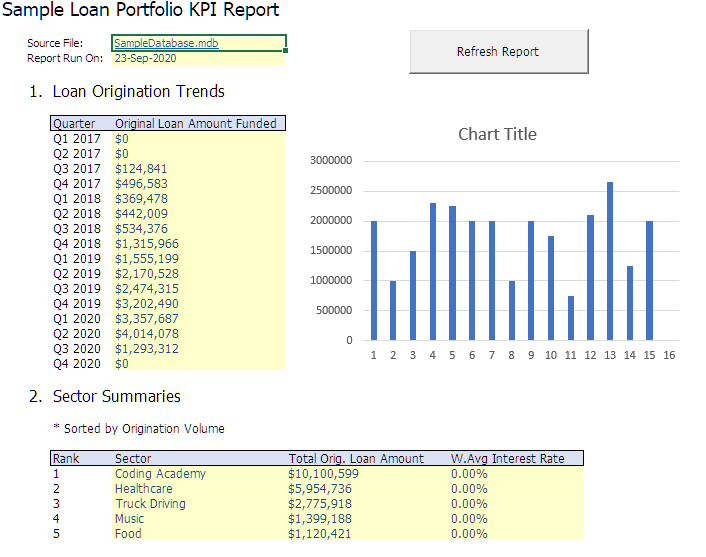Viewport: 706px width, 557px height.
Task: Click the Q4 2020 quarter label
Action: tap(77, 364)
